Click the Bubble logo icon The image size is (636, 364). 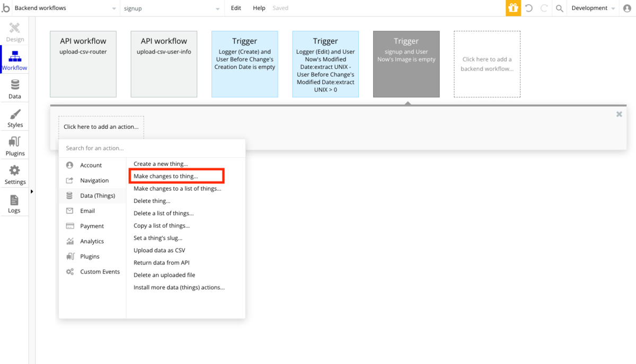[x=6, y=8]
